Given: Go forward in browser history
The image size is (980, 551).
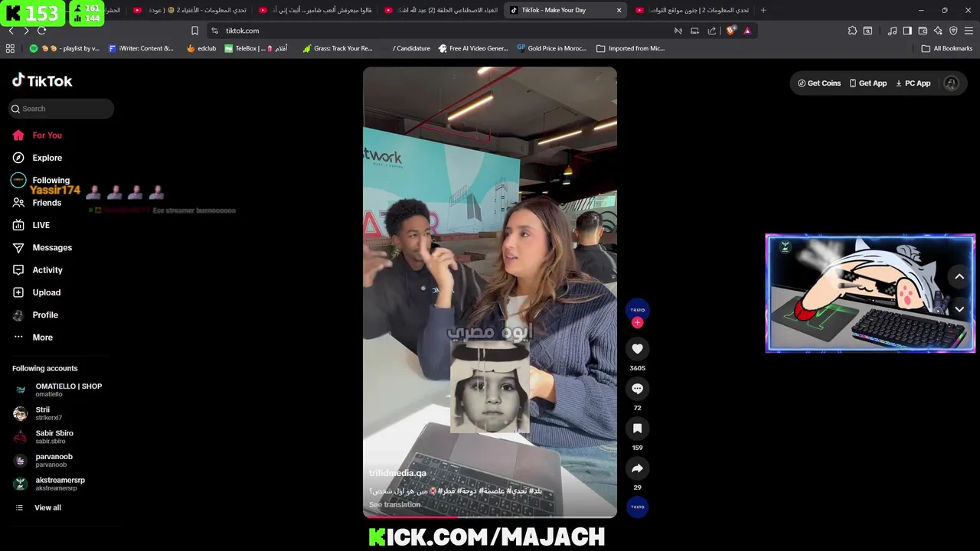Looking at the screenshot, I should 26,31.
